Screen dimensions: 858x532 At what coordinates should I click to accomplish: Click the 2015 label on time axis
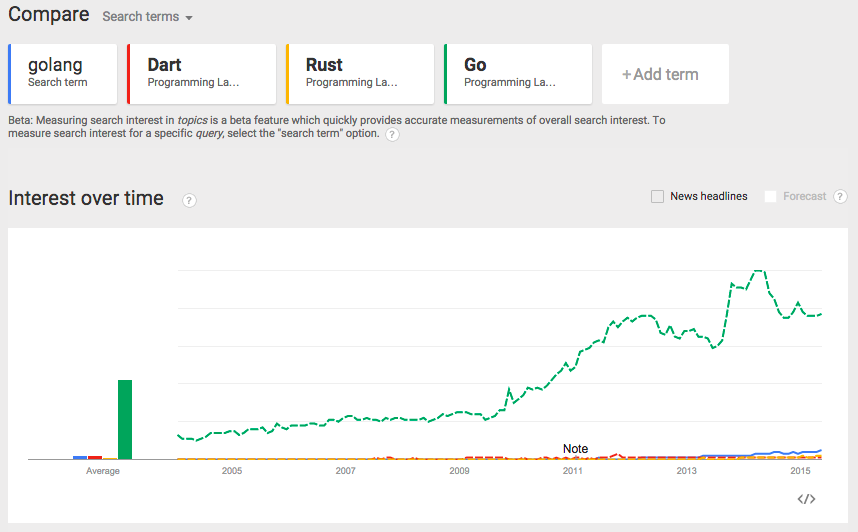pos(800,471)
